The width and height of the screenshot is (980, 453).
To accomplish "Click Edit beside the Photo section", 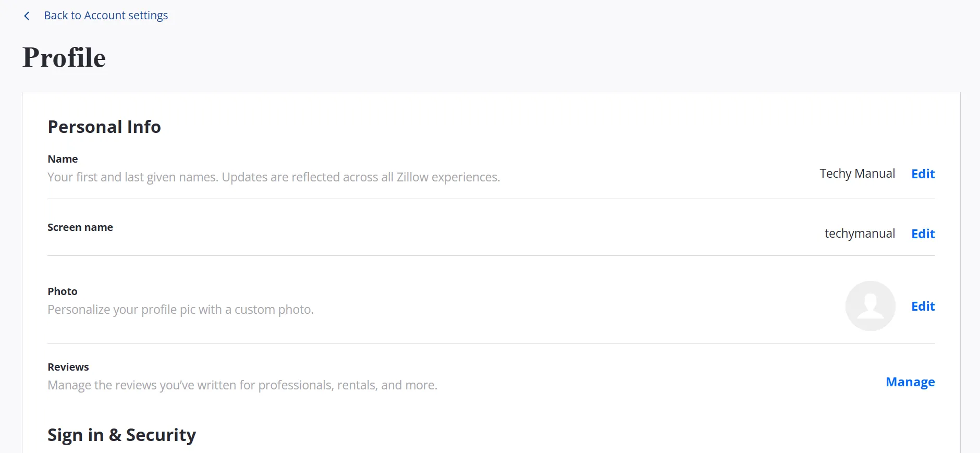I will tap(922, 306).
